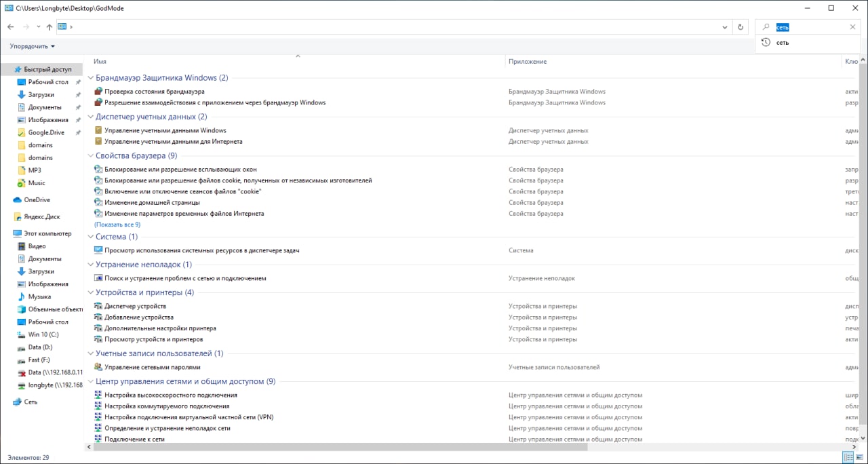Image resolution: width=868 pixels, height=464 pixels.
Task: Select Дополнительные настройки принтера
Action: click(160, 328)
